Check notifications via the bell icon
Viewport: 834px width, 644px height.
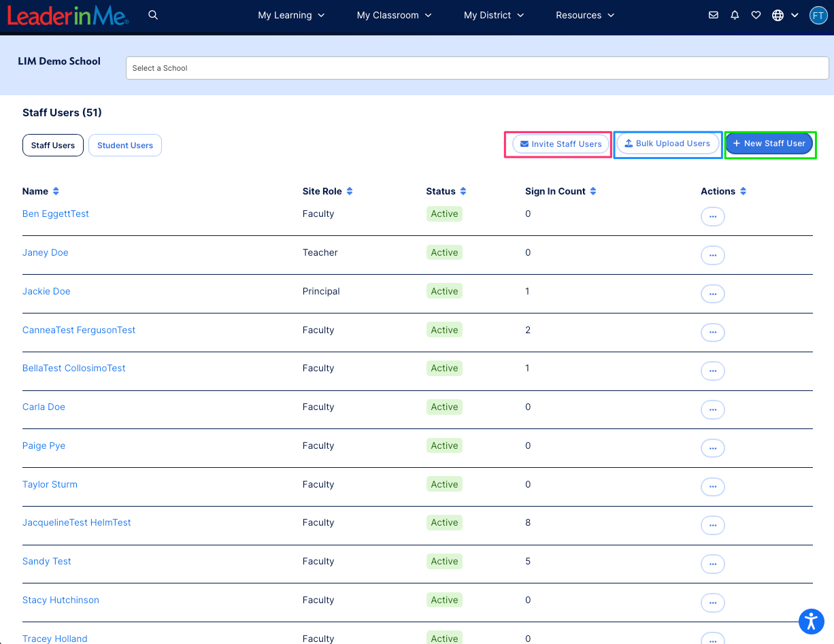click(735, 14)
